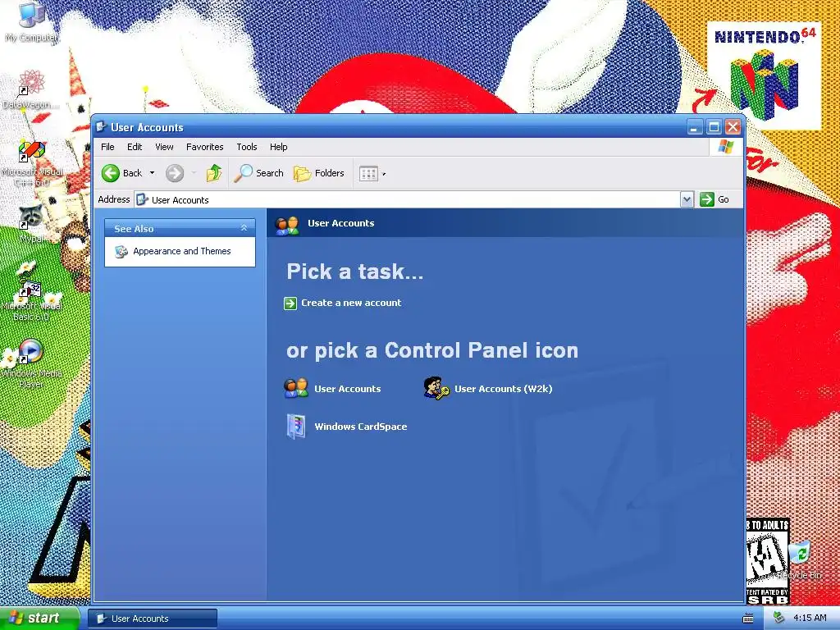Click the green arrow beside Create a new account
This screenshot has height=630, width=840.
pyautogui.click(x=290, y=304)
